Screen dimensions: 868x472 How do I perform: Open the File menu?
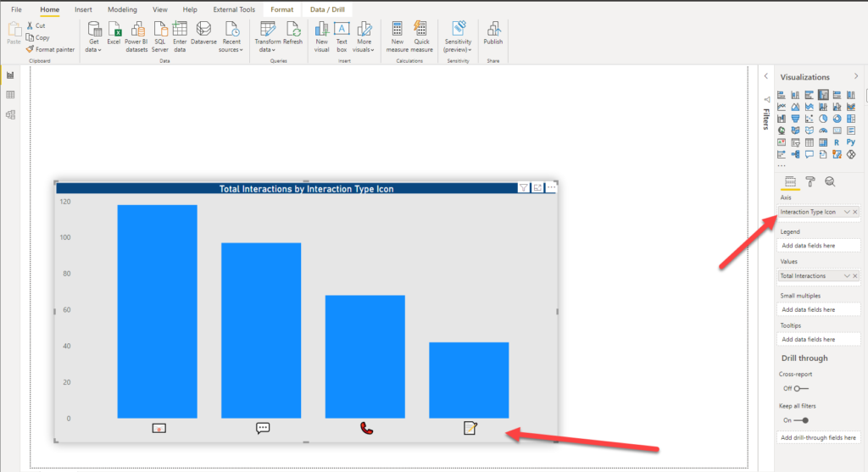pos(17,9)
